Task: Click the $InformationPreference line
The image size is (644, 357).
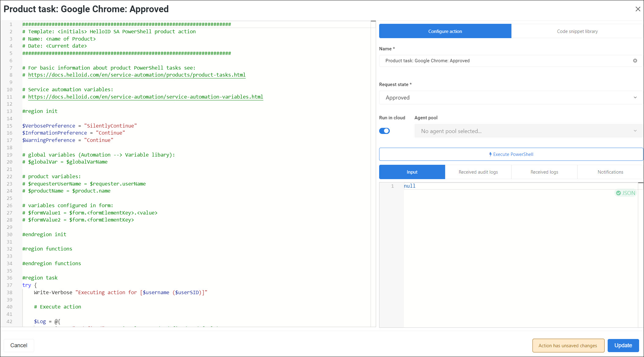Action: point(74,133)
